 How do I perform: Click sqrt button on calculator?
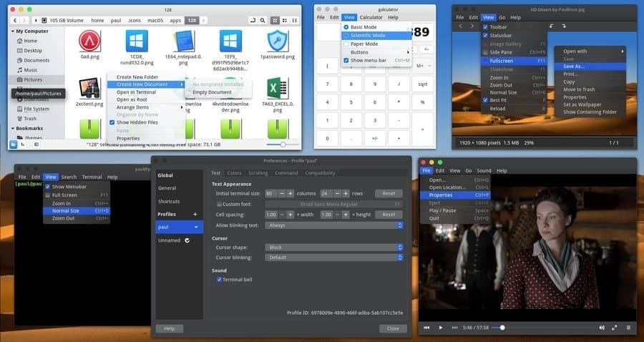[423, 84]
